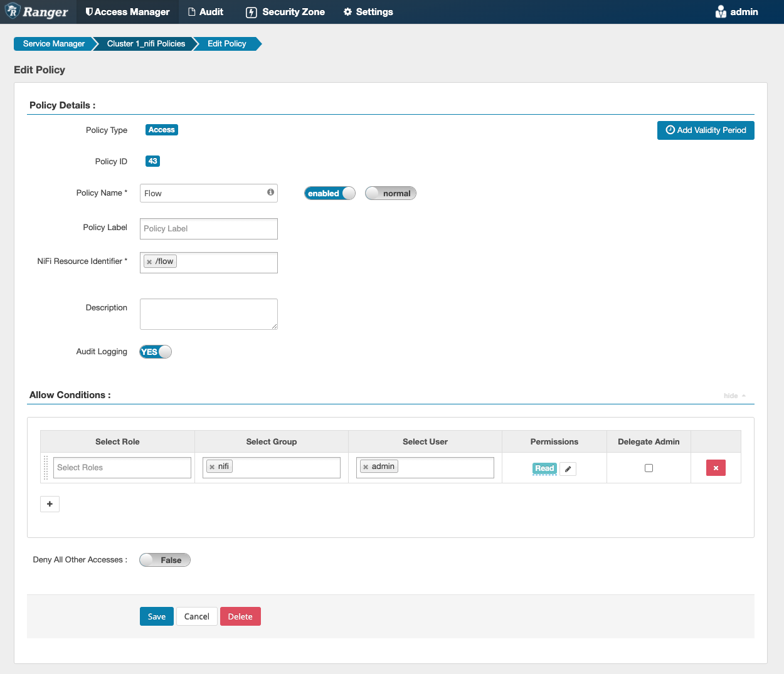Click the pencil icon to edit permissions
Viewport: 784px width, 674px height.
pyautogui.click(x=568, y=469)
